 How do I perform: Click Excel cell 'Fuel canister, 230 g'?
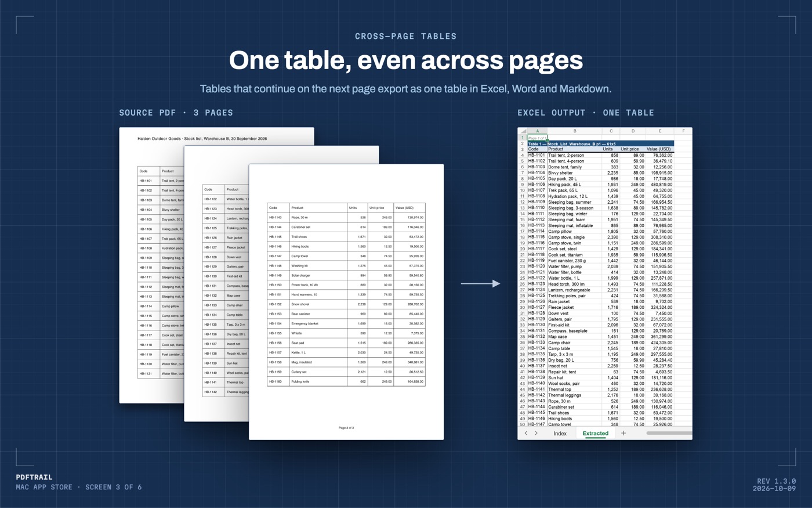(574, 261)
